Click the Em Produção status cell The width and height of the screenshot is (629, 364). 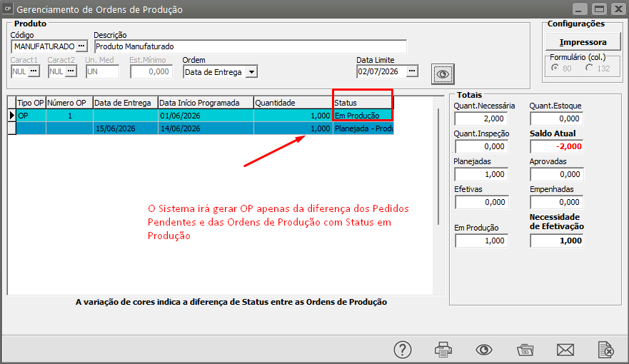[363, 116]
